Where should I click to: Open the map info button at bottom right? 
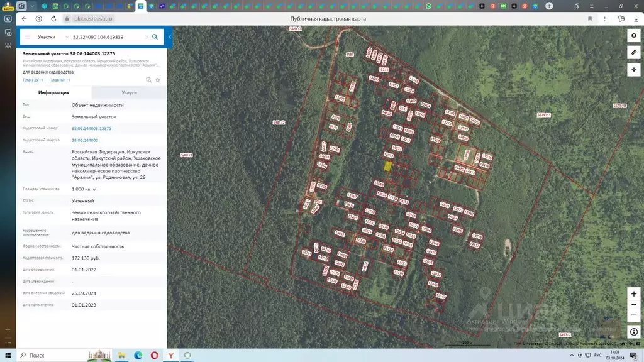[633, 332]
